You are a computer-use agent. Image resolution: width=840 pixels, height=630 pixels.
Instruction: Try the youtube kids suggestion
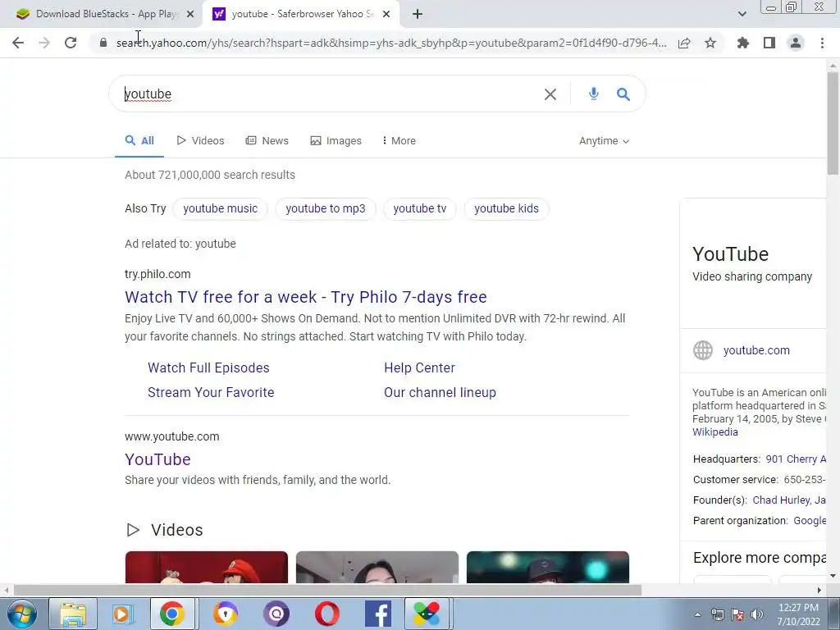(x=506, y=208)
